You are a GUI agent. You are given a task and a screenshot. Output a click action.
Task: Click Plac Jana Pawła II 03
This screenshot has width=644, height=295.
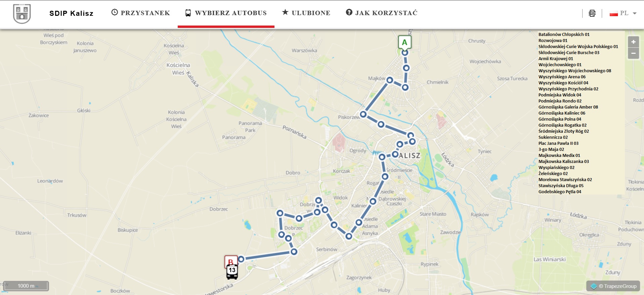pyautogui.click(x=558, y=143)
